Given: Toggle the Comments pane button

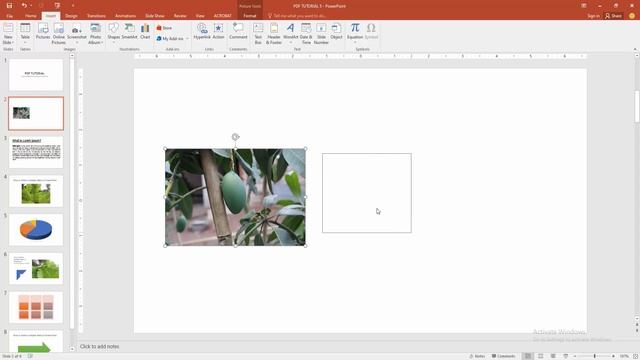Looking at the screenshot, I should (x=504, y=356).
